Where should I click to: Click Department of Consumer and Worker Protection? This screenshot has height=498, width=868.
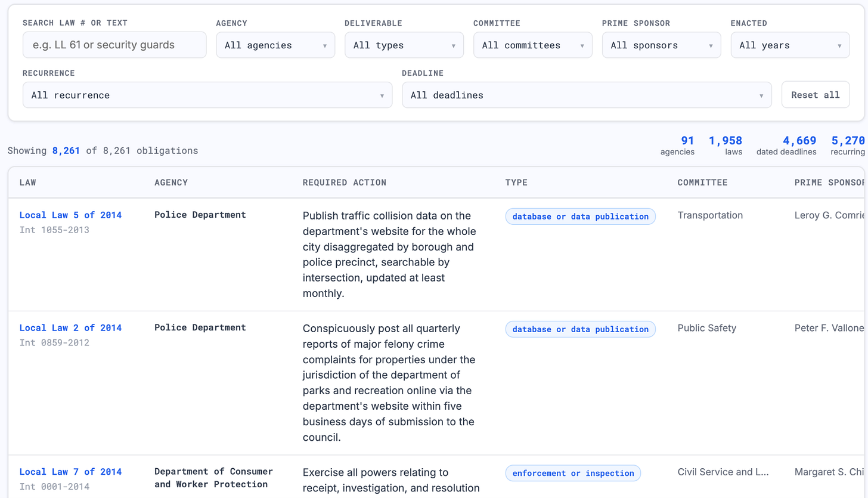(x=213, y=478)
